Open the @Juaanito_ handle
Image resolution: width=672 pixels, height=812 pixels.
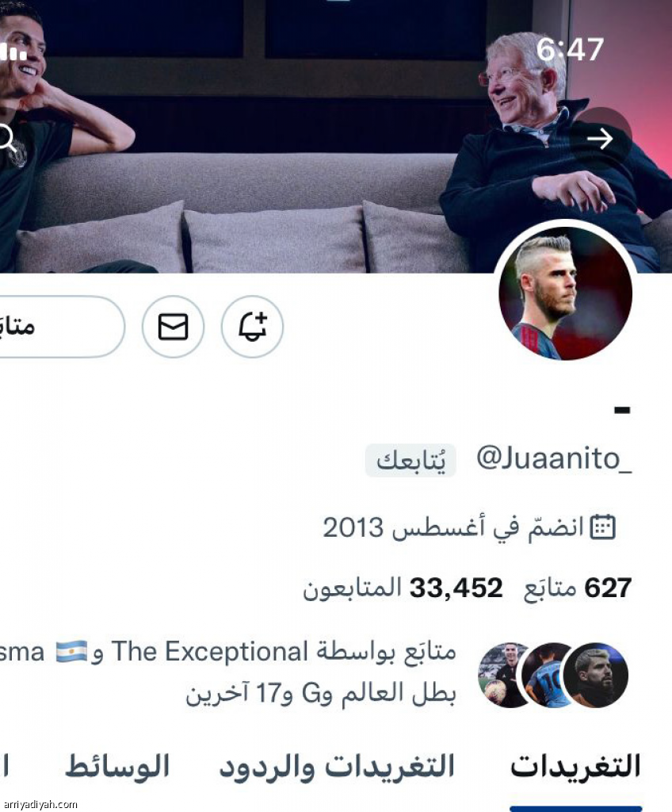coord(554,459)
